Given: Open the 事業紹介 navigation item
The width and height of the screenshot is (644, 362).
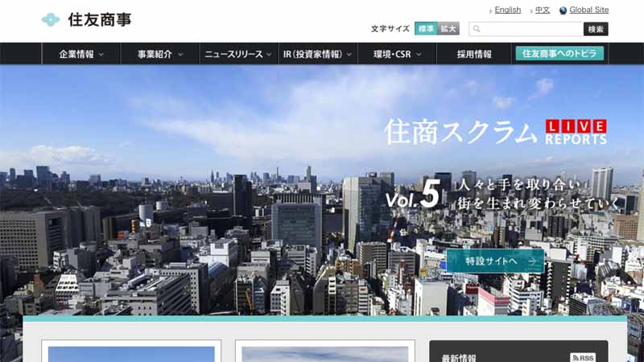Looking at the screenshot, I should 159,54.
